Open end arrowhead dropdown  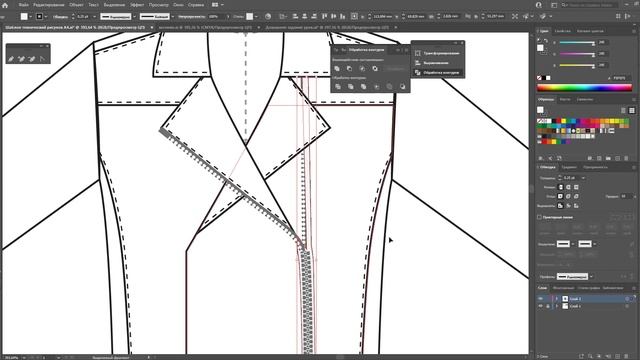point(595,244)
